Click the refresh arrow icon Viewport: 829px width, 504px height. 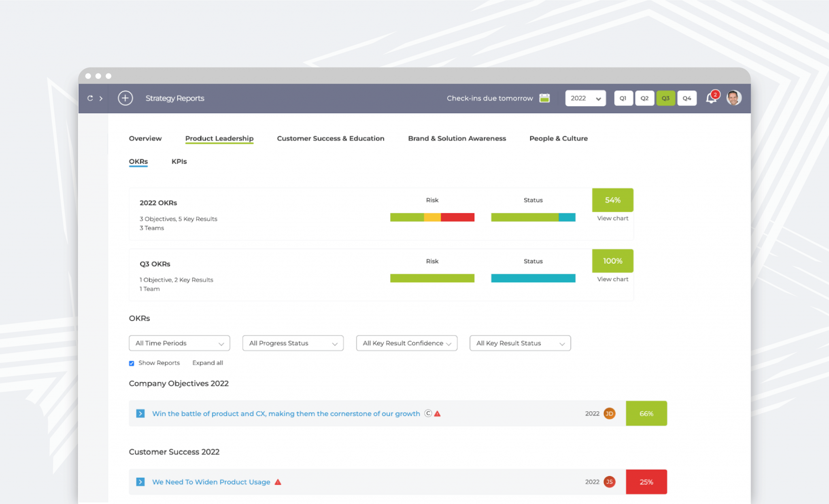click(90, 98)
